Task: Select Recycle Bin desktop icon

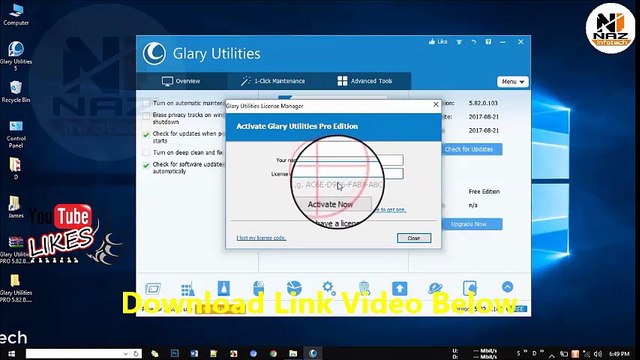Action: [16, 91]
